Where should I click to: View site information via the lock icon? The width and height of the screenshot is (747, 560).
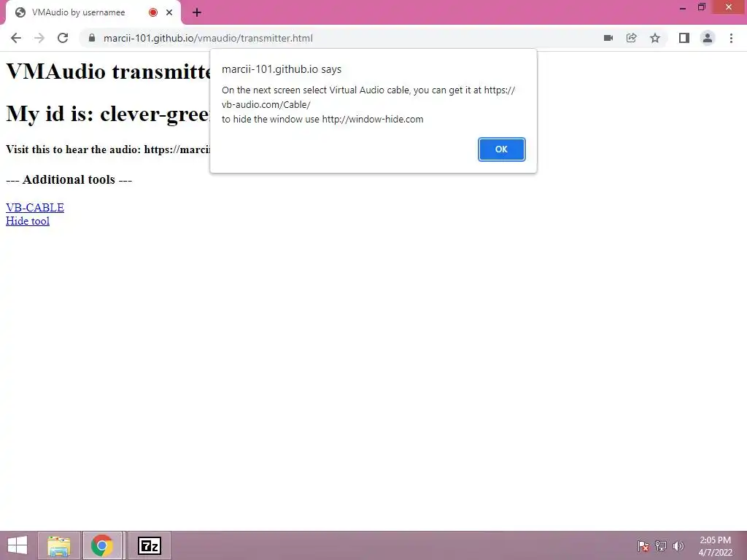[92, 38]
